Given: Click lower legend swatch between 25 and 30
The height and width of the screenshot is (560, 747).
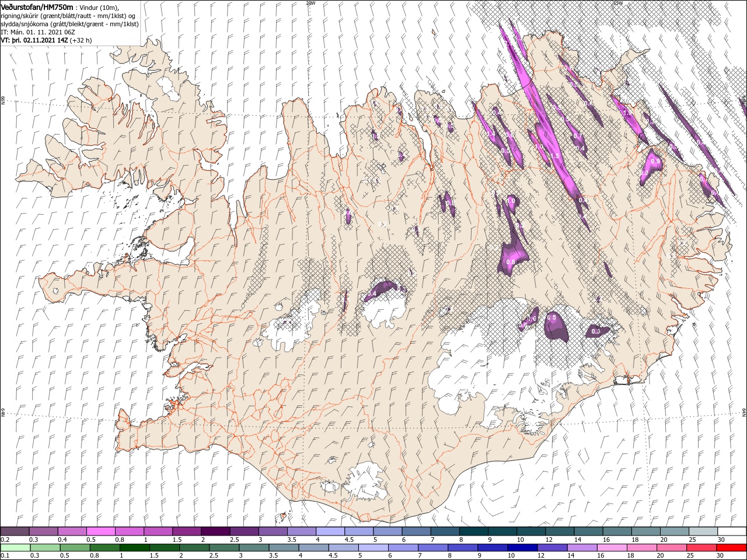Looking at the screenshot, I should point(701,548).
